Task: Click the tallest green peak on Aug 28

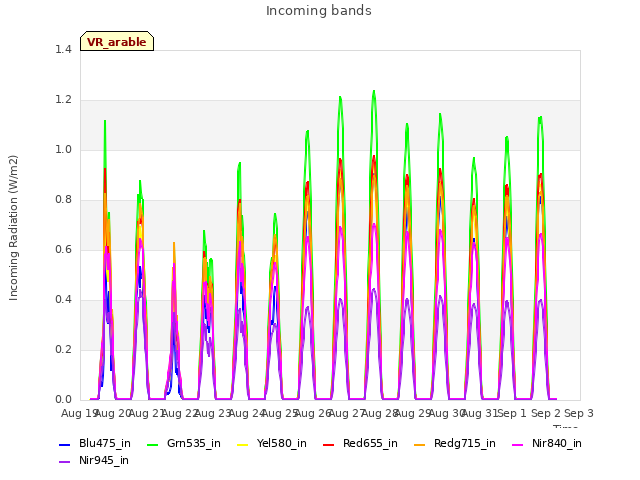Action: pos(374,91)
